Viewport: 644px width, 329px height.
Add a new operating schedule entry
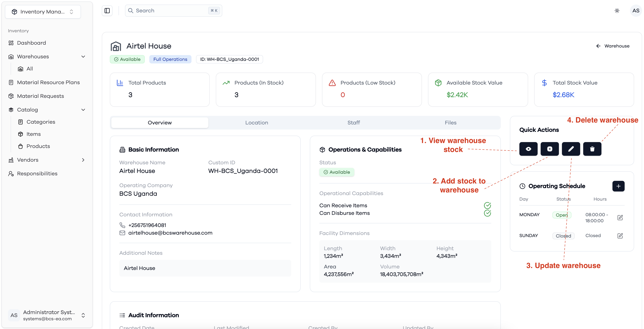point(618,186)
